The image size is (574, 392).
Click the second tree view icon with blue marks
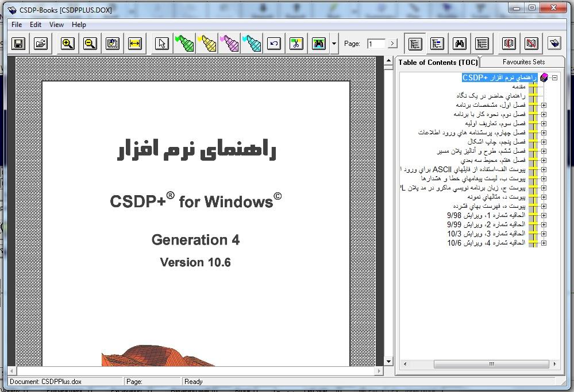pyautogui.click(x=437, y=44)
